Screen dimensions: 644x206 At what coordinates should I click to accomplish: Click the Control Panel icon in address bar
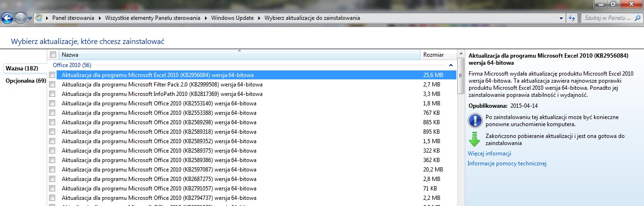[39, 18]
